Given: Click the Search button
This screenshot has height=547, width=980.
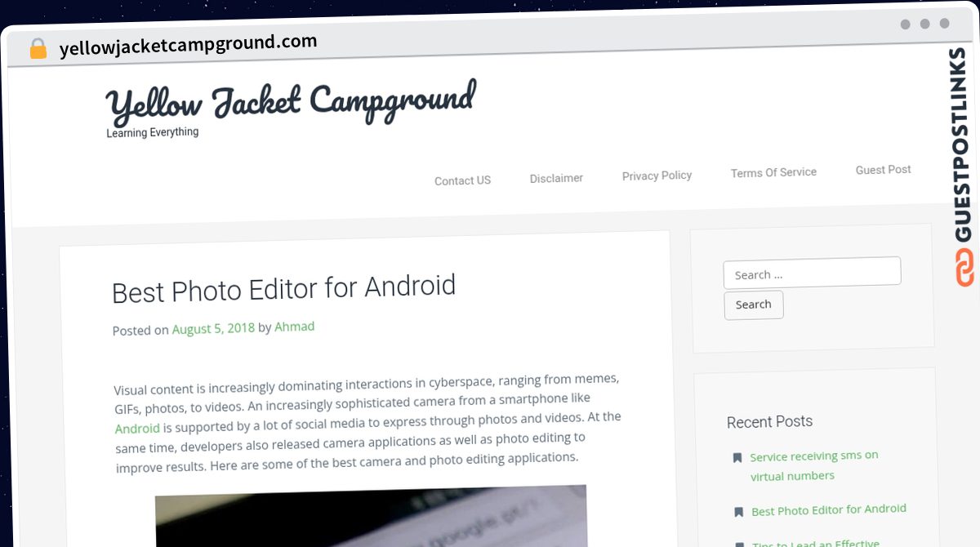Looking at the screenshot, I should pyautogui.click(x=753, y=305).
